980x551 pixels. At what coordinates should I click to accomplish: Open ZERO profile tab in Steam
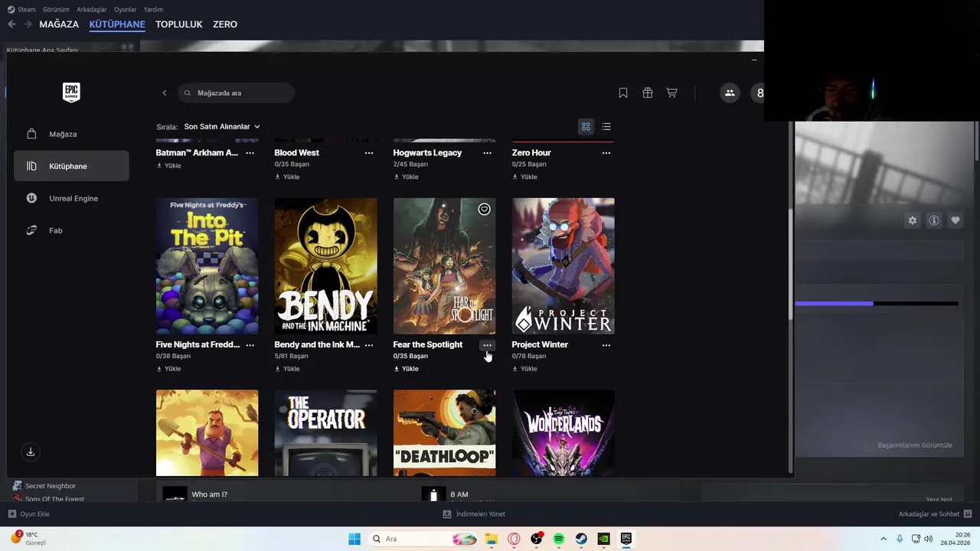click(225, 24)
